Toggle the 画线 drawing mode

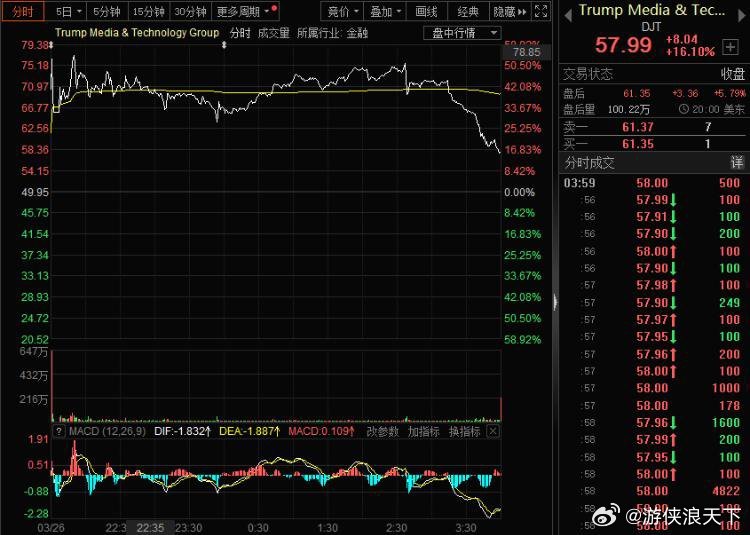pyautogui.click(x=426, y=12)
